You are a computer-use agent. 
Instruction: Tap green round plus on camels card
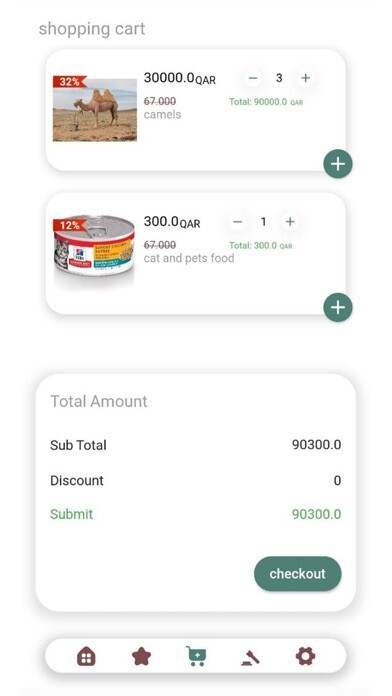click(338, 164)
